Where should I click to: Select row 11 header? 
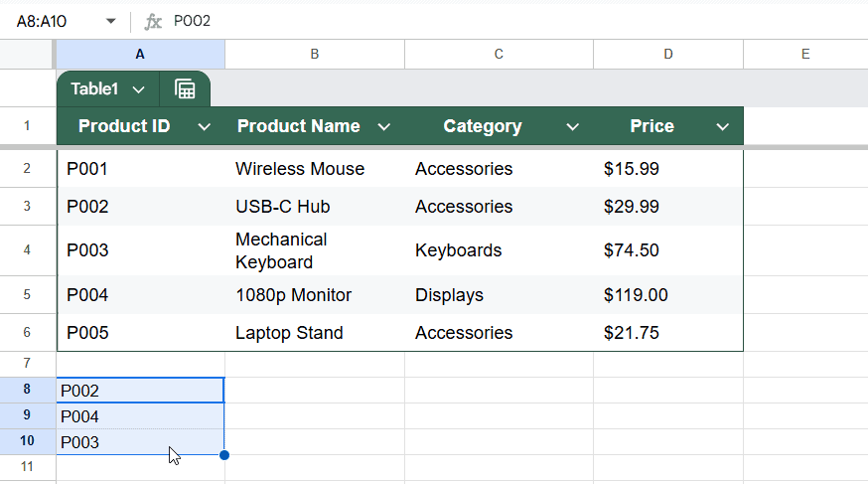point(27,467)
